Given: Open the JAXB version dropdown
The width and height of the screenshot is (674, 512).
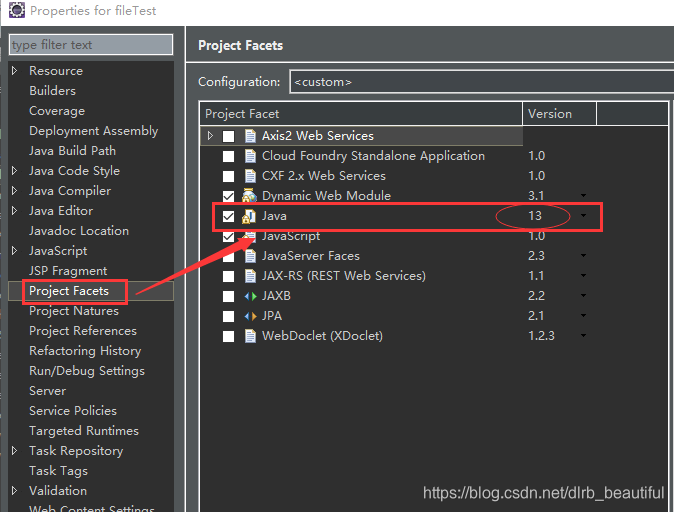Looking at the screenshot, I should [583, 296].
